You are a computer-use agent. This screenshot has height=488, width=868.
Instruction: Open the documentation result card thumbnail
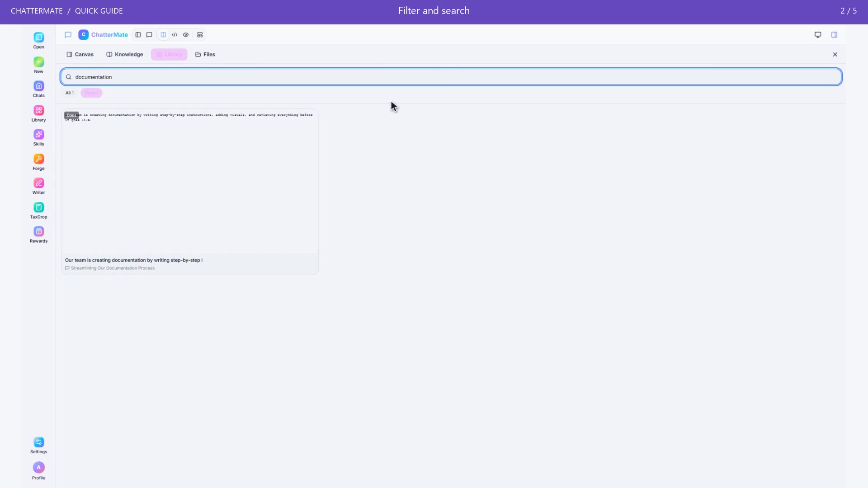(x=190, y=181)
